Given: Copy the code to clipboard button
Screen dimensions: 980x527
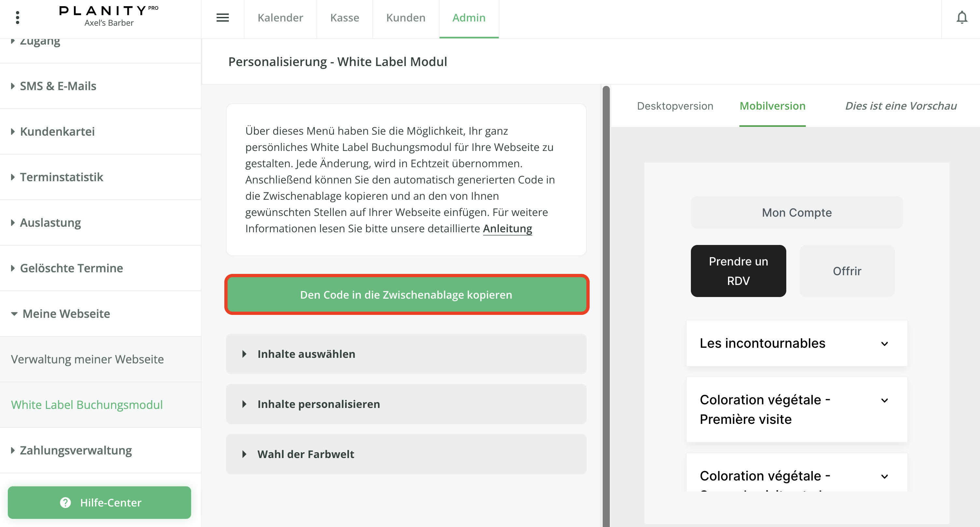Looking at the screenshot, I should tap(406, 295).
